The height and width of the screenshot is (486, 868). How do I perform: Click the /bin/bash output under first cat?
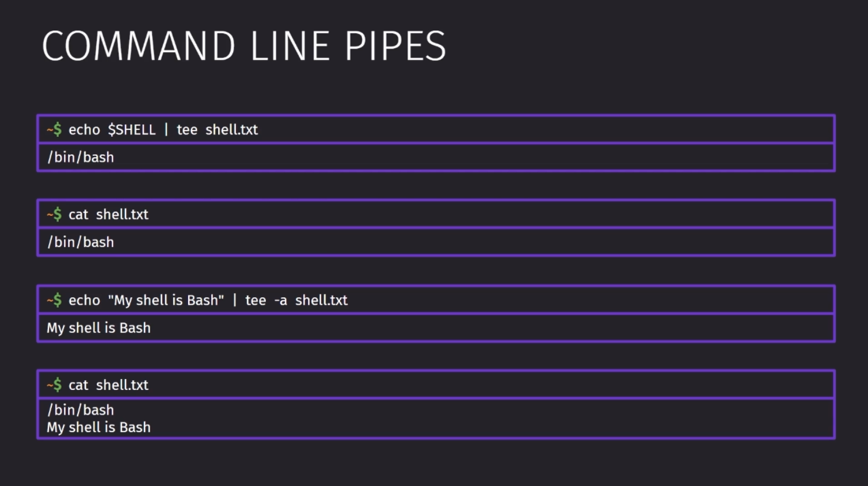pos(81,242)
